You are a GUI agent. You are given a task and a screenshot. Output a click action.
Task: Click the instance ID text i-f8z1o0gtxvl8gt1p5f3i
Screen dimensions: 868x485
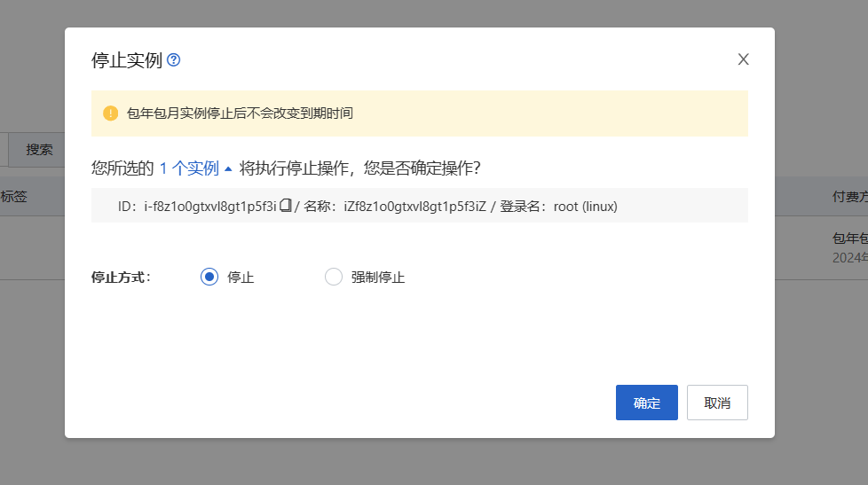click(209, 207)
